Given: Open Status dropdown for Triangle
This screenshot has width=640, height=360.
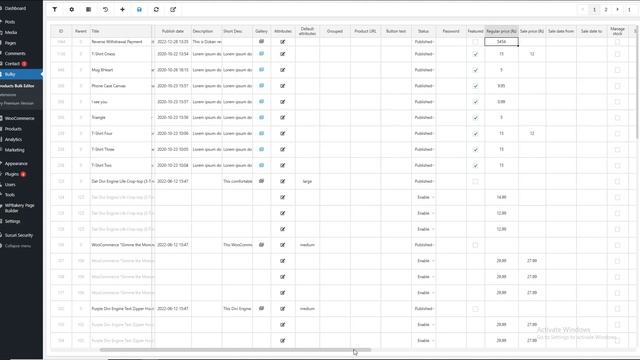Looking at the screenshot, I should 424,118.
